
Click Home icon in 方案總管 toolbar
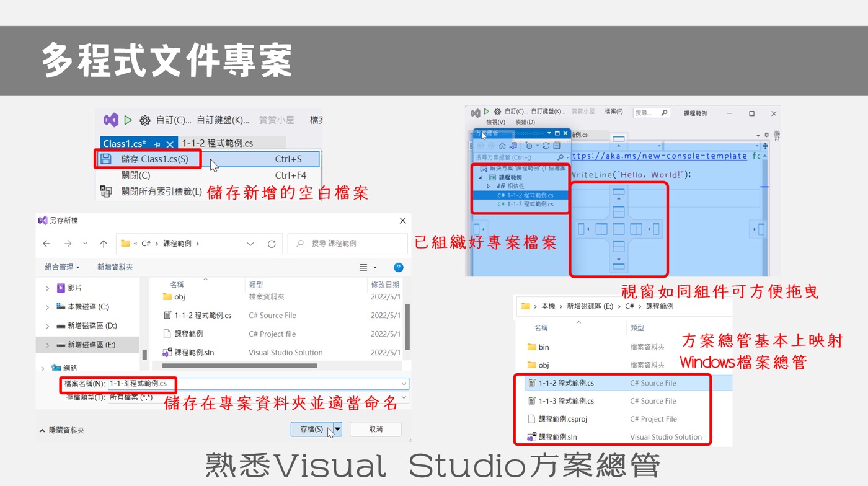(x=502, y=146)
